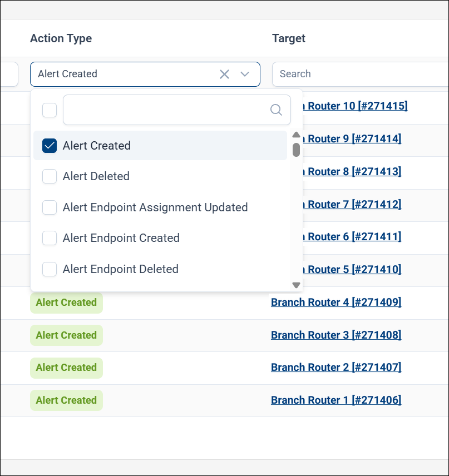
Task: Click the dropdown list scroll-down arrow
Action: (x=296, y=285)
